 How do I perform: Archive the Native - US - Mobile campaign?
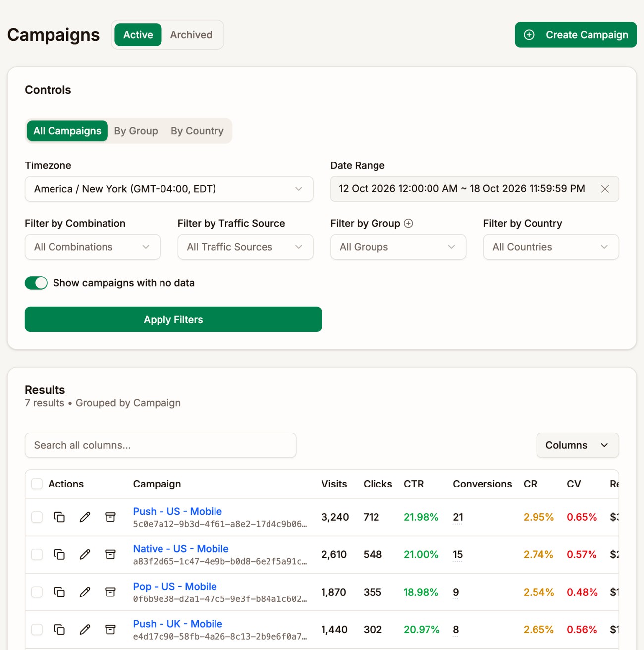click(110, 554)
